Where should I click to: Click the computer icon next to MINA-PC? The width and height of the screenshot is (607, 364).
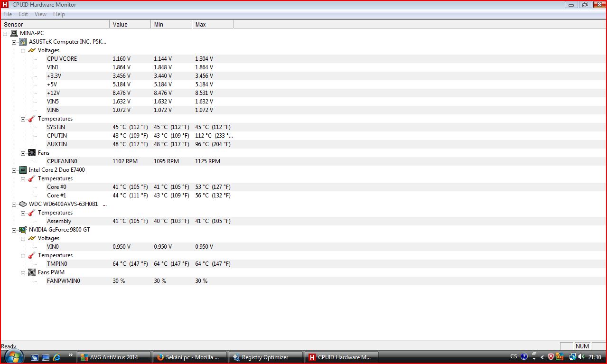(x=14, y=33)
